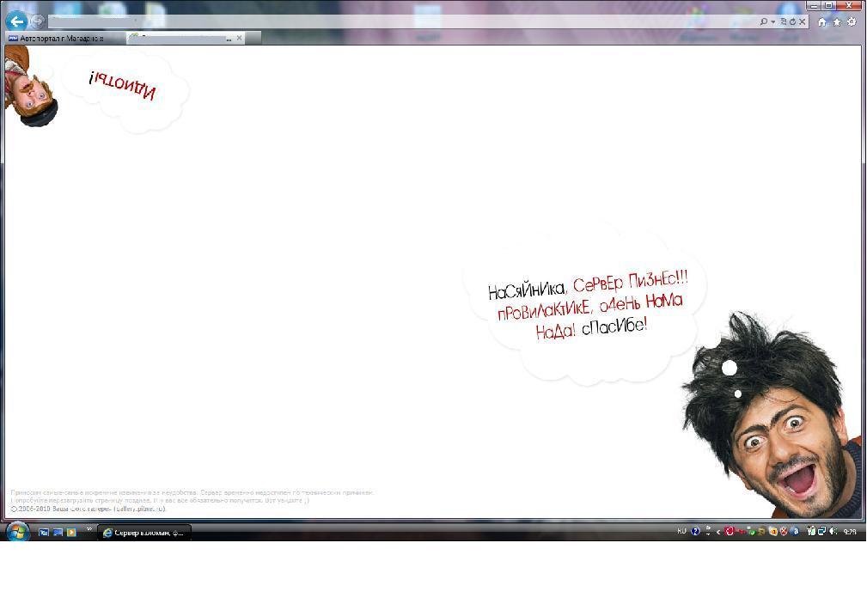Expand the Quick Launch overflow chevron
Viewport: 867px width, 616px height.
[x=89, y=530]
